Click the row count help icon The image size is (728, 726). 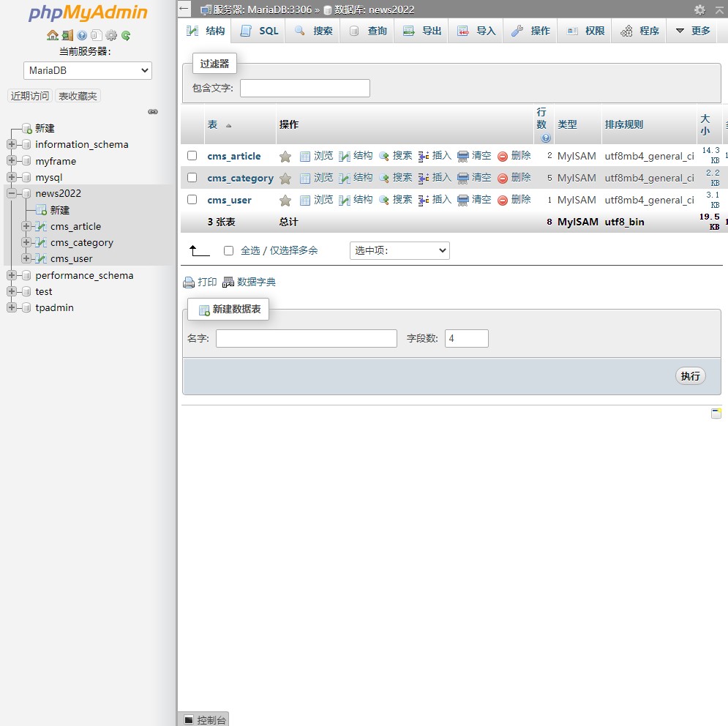[546, 138]
